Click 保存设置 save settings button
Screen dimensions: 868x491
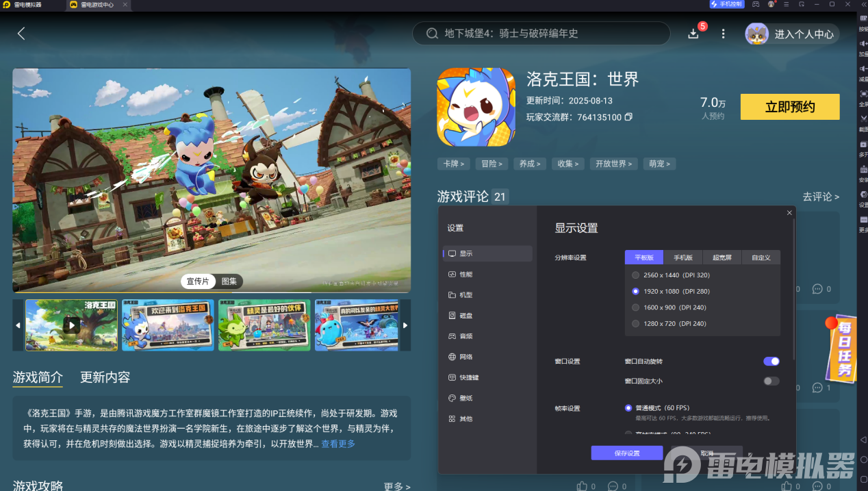(627, 453)
